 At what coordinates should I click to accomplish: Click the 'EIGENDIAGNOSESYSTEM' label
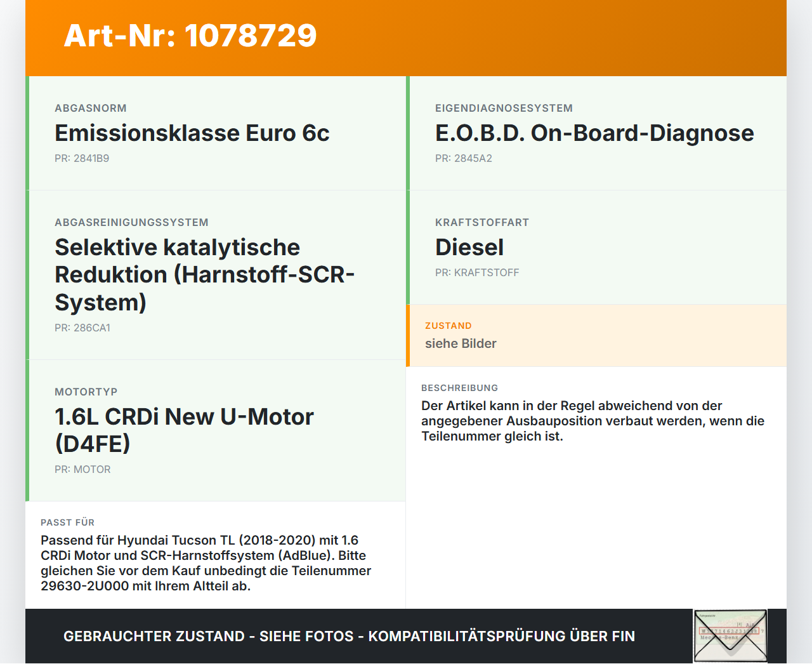(504, 109)
